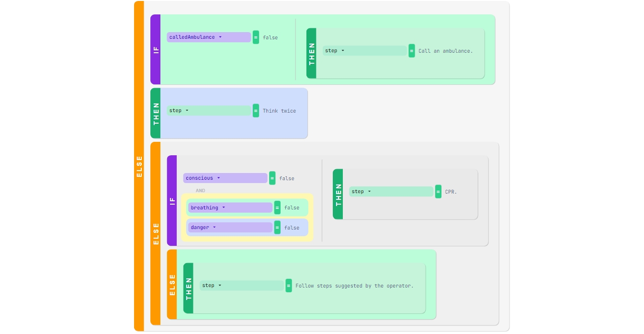Click the equals operator beside calledAmbulance
Screen dimensions: 644x334
256,37
